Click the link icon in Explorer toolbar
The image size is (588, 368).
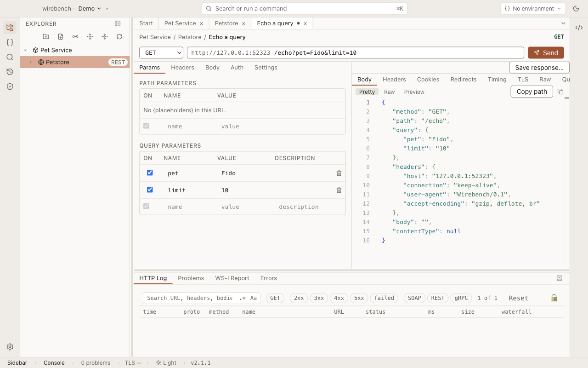point(75,37)
